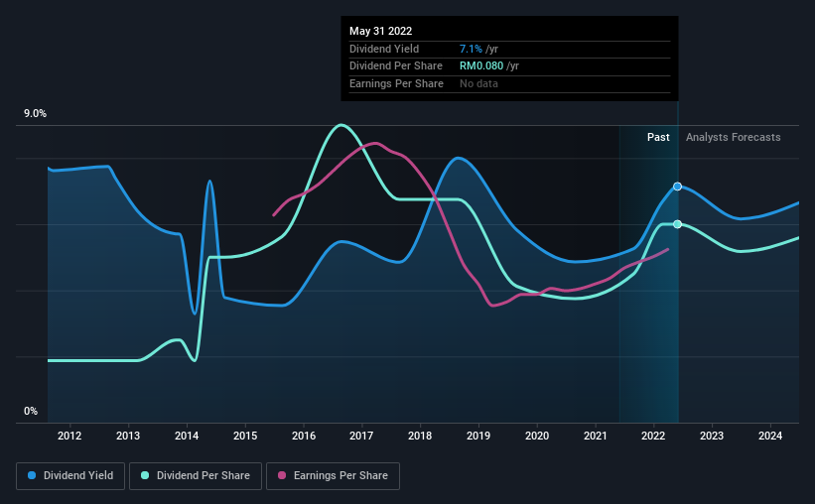Click the Past section label

click(x=658, y=137)
